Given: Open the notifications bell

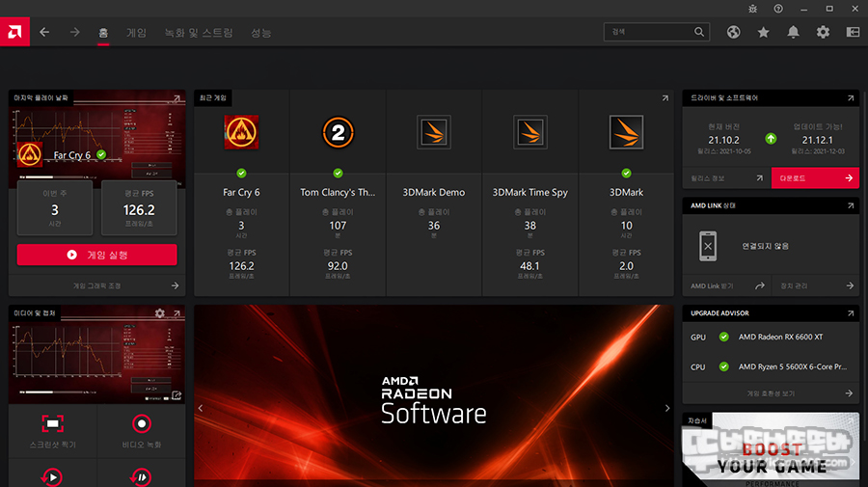Looking at the screenshot, I should coord(794,32).
